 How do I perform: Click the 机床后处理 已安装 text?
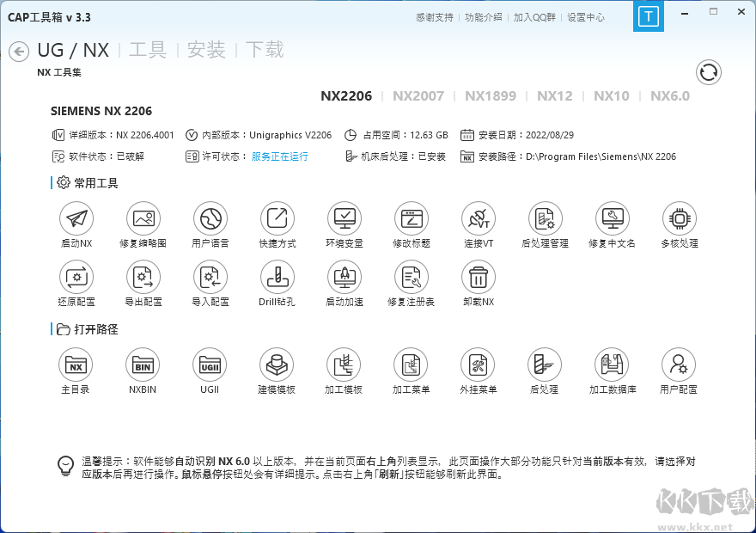(x=403, y=156)
